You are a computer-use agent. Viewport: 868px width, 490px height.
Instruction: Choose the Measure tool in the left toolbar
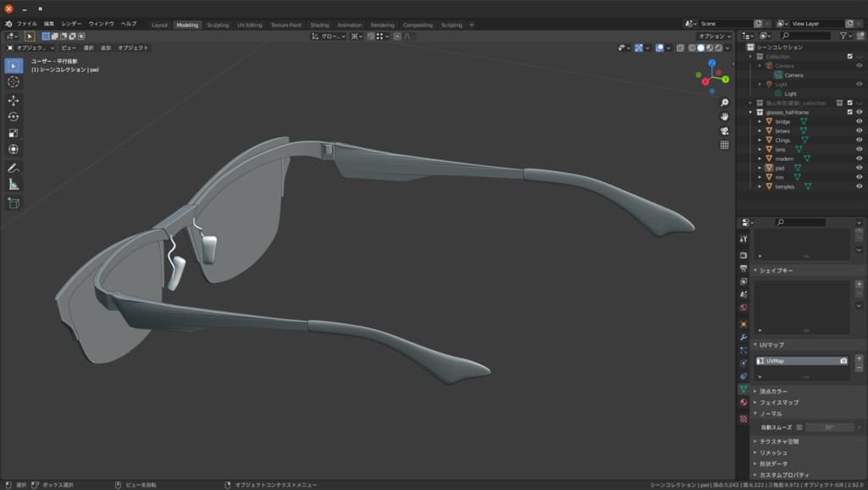pos(14,184)
